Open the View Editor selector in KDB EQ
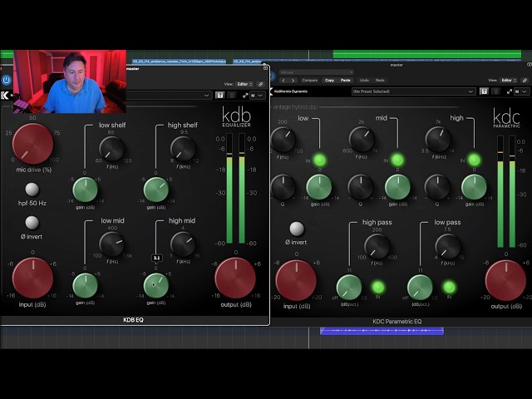Screen dimensions: 532x399 click(244, 84)
